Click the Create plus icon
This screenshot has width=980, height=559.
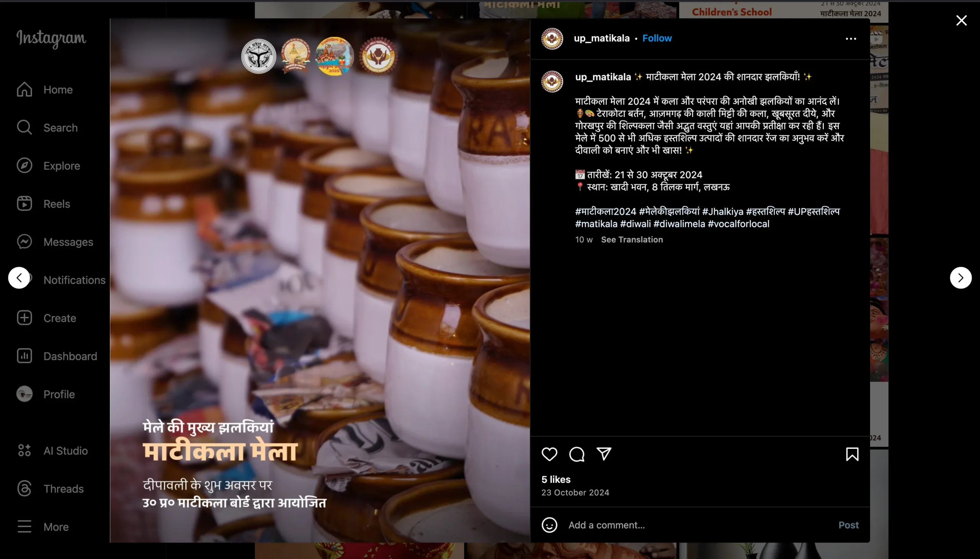[24, 318]
